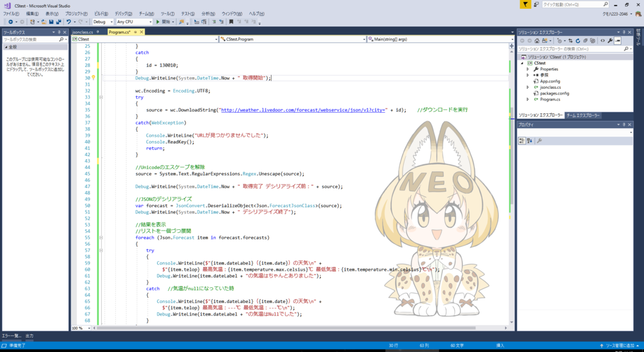Open the エラー一覧 panel tab
The width and height of the screenshot is (644, 352).
pyautogui.click(x=11, y=336)
